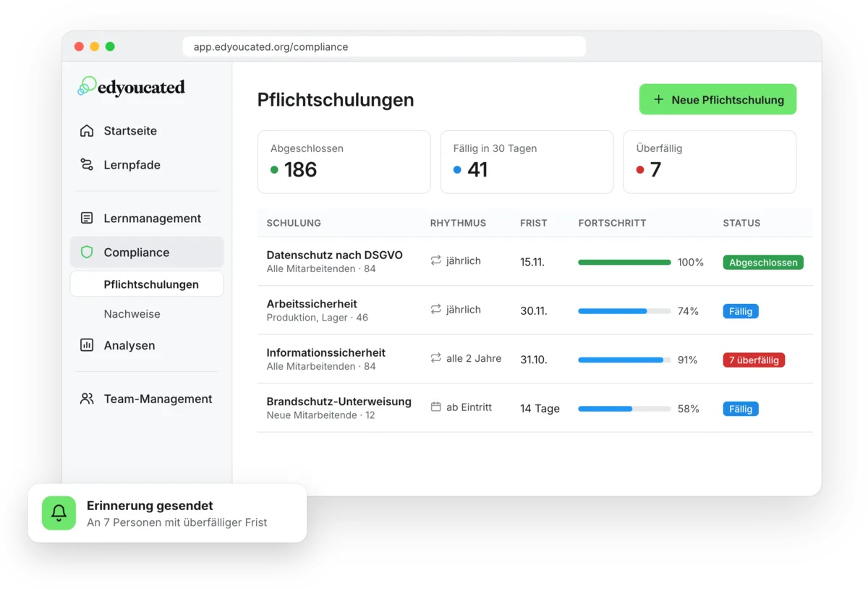868x589 pixels.
Task: Click calendar icon in Brandschutz-Unterweisung row
Action: pos(435,407)
